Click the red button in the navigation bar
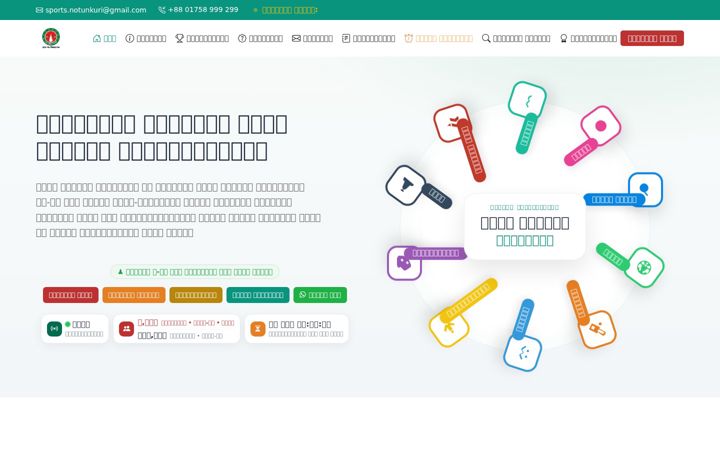 (652, 38)
